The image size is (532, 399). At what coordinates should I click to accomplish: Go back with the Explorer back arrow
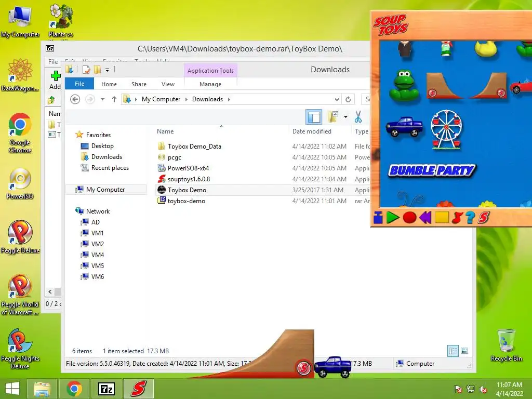point(75,99)
